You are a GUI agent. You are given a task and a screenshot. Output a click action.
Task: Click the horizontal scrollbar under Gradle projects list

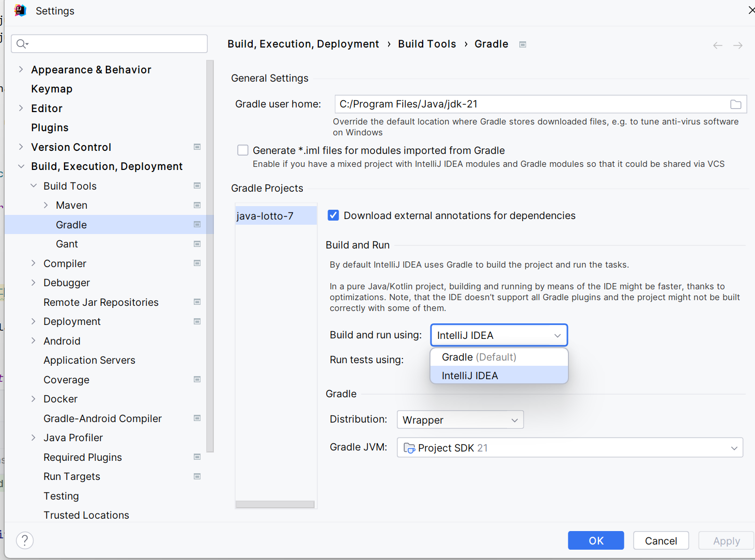tap(275, 504)
